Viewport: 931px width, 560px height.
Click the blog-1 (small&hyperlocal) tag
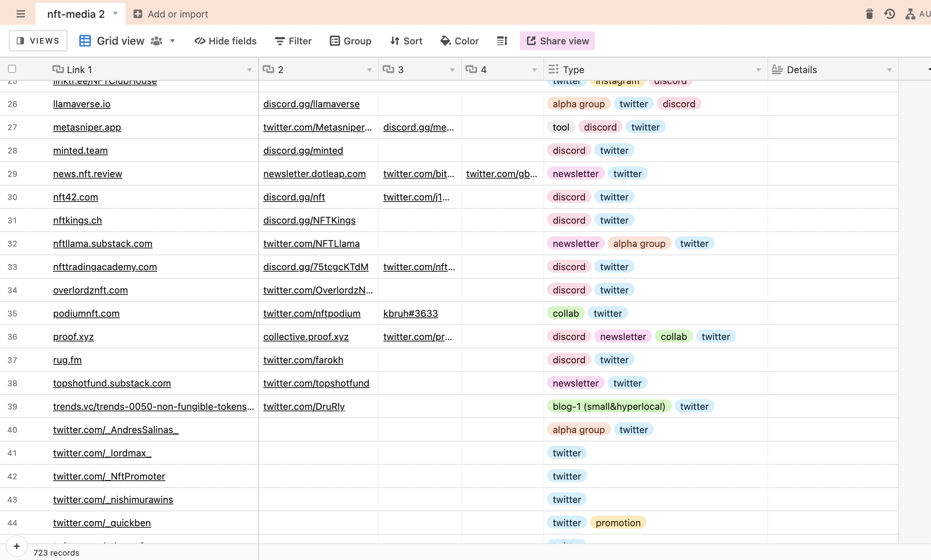point(609,407)
